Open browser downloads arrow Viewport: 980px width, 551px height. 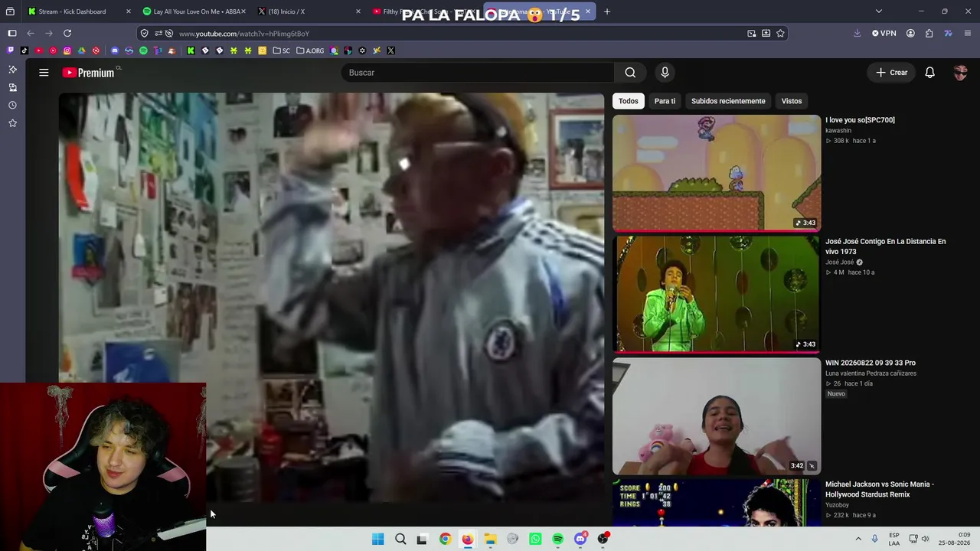pyautogui.click(x=857, y=33)
